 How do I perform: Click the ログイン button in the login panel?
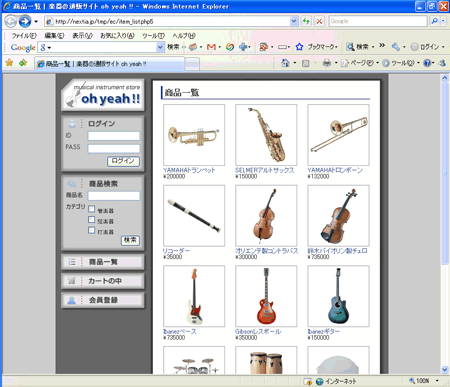pyautogui.click(x=123, y=161)
